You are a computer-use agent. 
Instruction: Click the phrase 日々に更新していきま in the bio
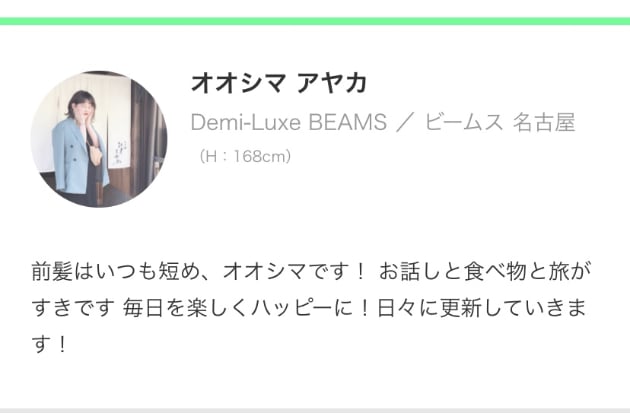click(x=481, y=308)
